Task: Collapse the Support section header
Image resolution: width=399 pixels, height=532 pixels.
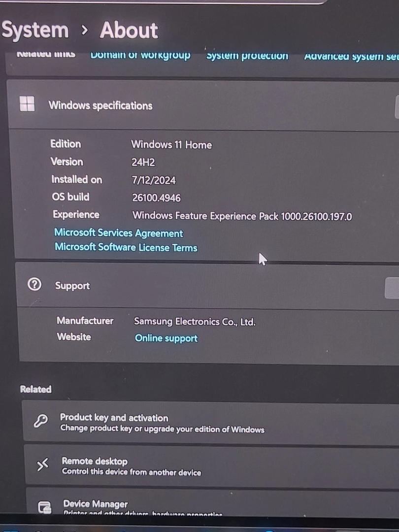Action: 208,286
